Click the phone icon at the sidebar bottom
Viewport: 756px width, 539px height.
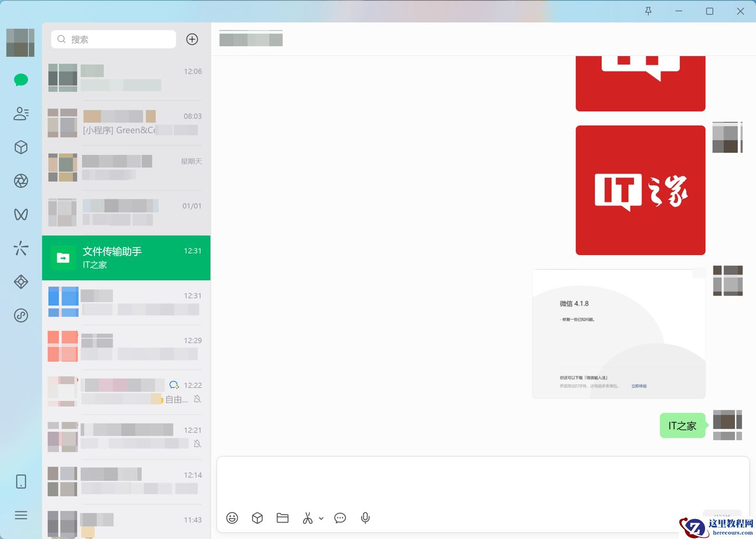tap(21, 482)
